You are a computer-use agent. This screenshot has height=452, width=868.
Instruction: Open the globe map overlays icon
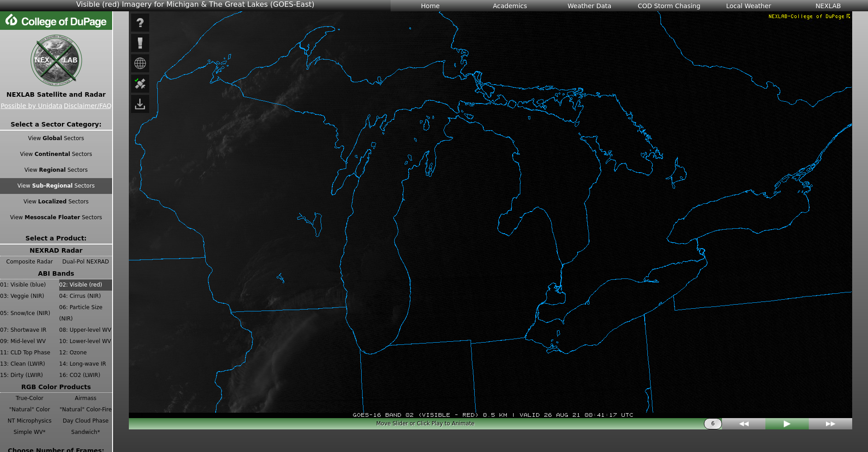click(140, 64)
